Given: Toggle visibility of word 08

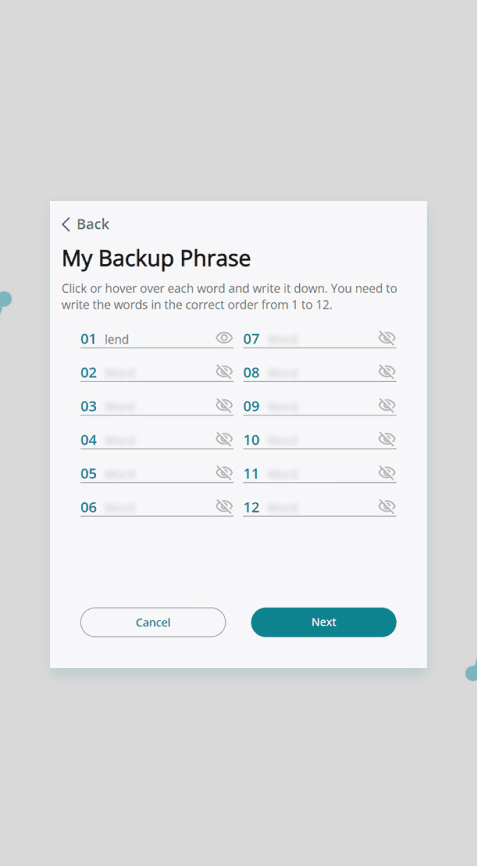Looking at the screenshot, I should point(387,372).
